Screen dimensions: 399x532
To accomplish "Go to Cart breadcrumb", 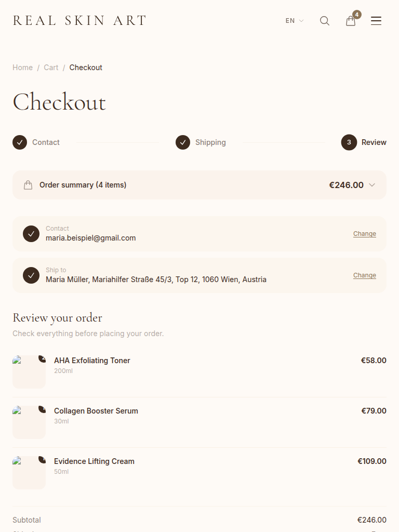I will point(51,68).
